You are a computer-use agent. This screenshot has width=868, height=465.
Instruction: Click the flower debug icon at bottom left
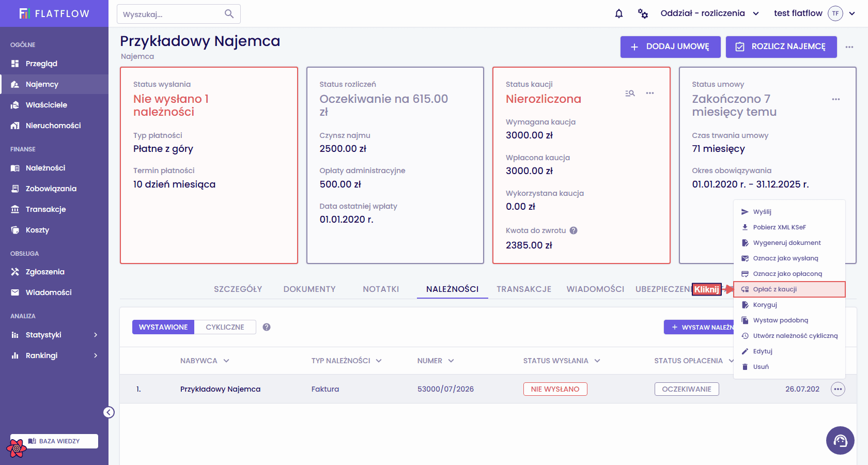[x=17, y=448]
